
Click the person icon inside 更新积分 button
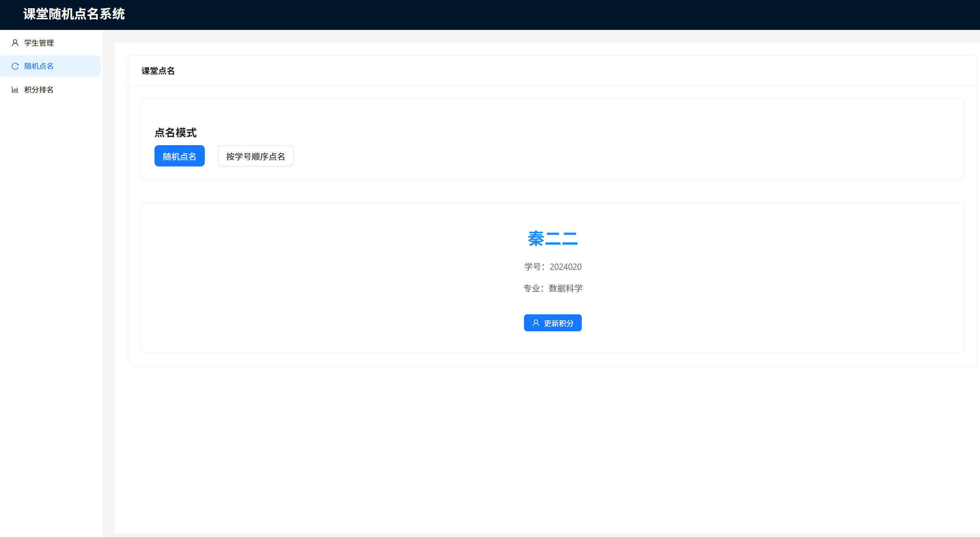[x=535, y=323]
